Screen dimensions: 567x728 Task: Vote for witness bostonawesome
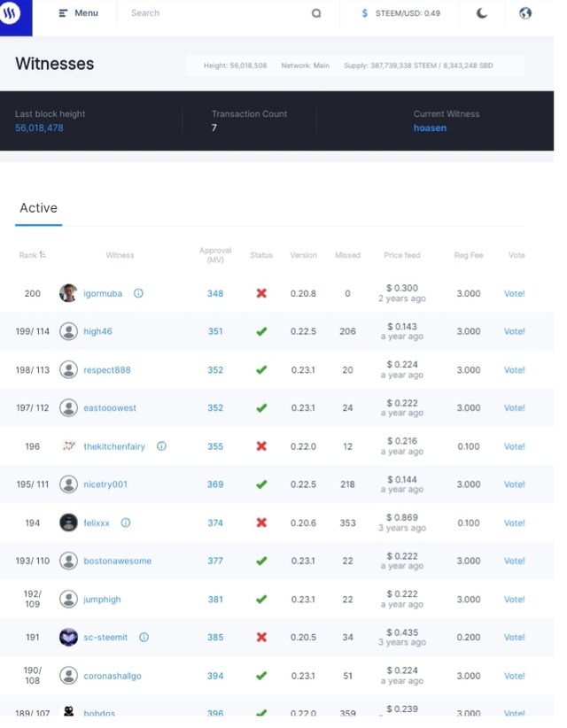click(x=514, y=561)
